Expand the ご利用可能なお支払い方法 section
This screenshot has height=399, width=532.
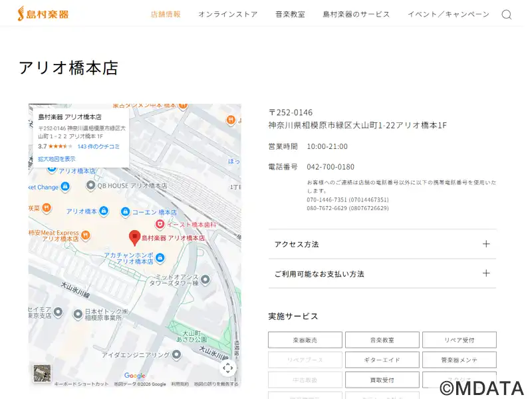[x=382, y=273]
